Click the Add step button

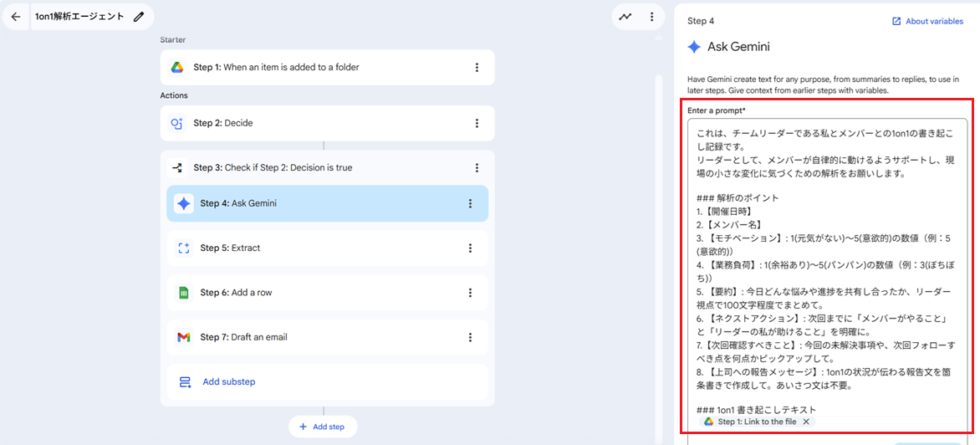323,427
